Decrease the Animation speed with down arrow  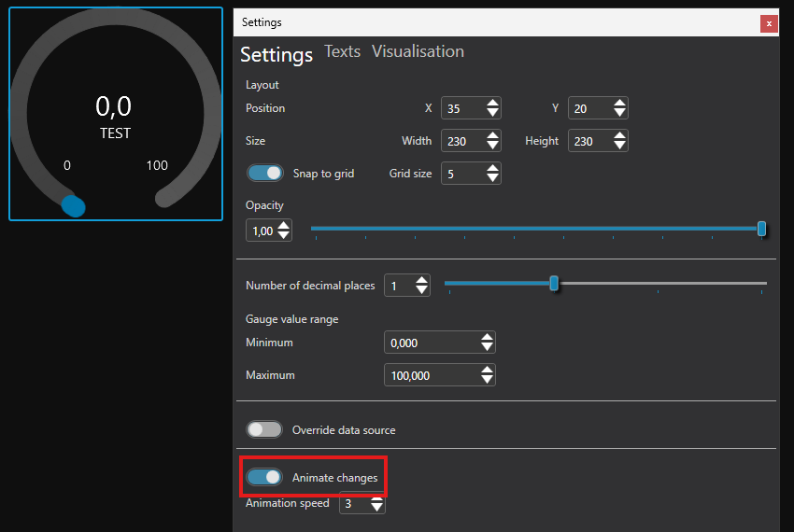[x=376, y=509]
